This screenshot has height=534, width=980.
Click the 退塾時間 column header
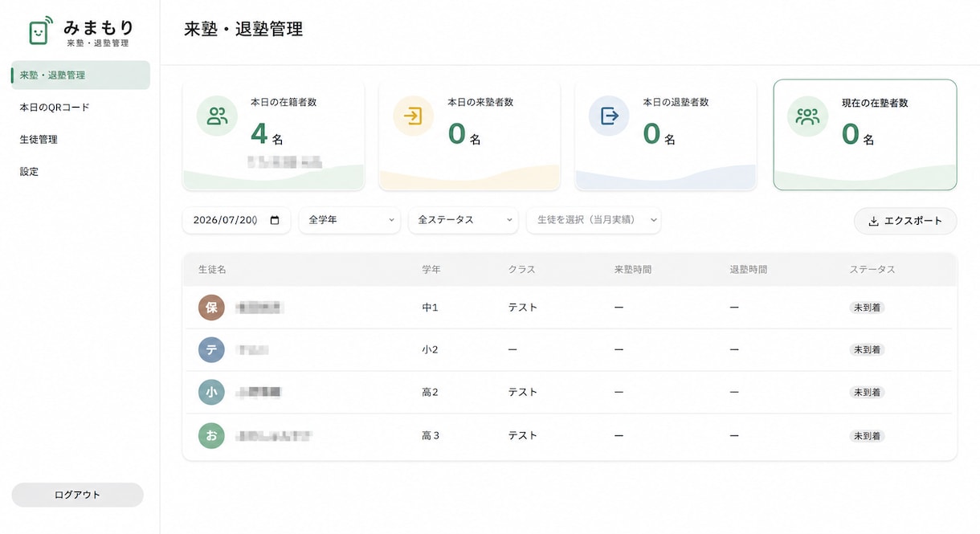click(749, 270)
